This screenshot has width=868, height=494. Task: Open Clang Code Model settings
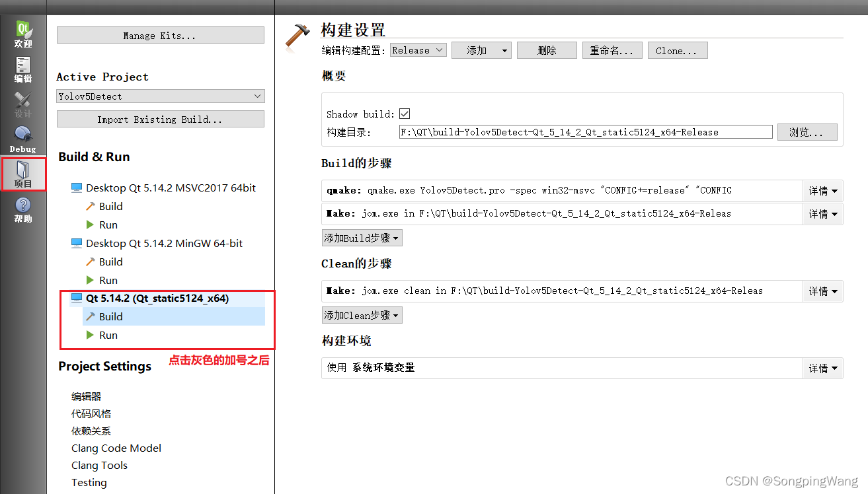[116, 448]
